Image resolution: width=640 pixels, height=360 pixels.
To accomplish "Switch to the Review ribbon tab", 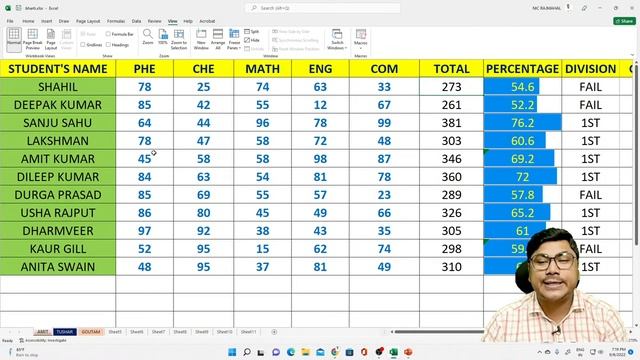I will click(x=154, y=21).
